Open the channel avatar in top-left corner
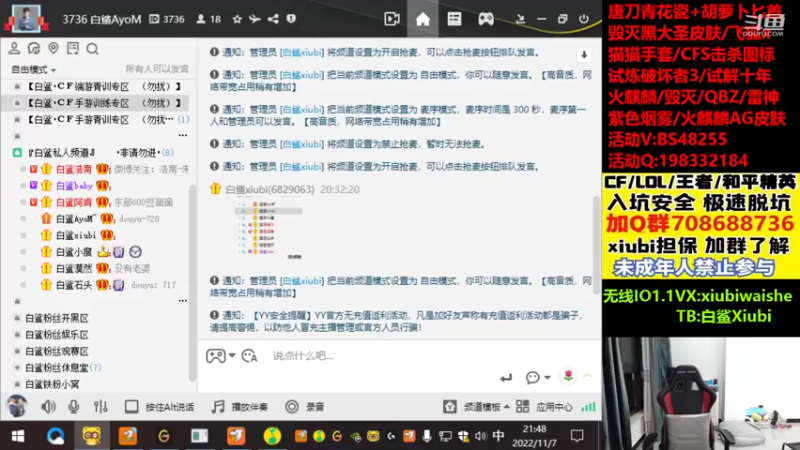Screen dimensions: 800x450 pos(26,18)
